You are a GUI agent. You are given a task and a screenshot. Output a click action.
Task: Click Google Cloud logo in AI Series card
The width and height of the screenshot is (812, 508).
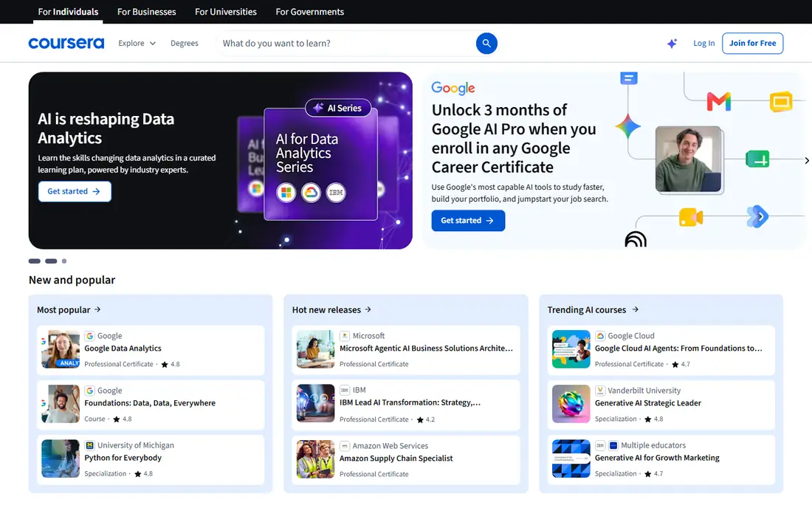click(x=311, y=193)
